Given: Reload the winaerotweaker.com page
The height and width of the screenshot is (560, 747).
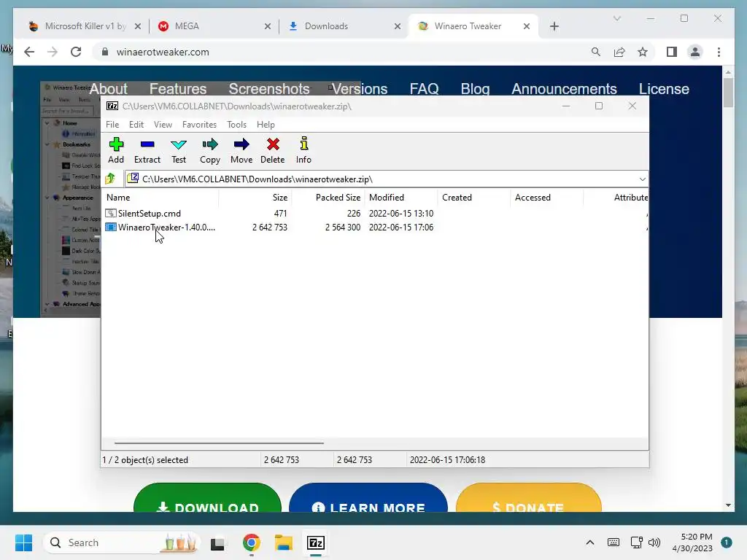Looking at the screenshot, I should (x=76, y=52).
